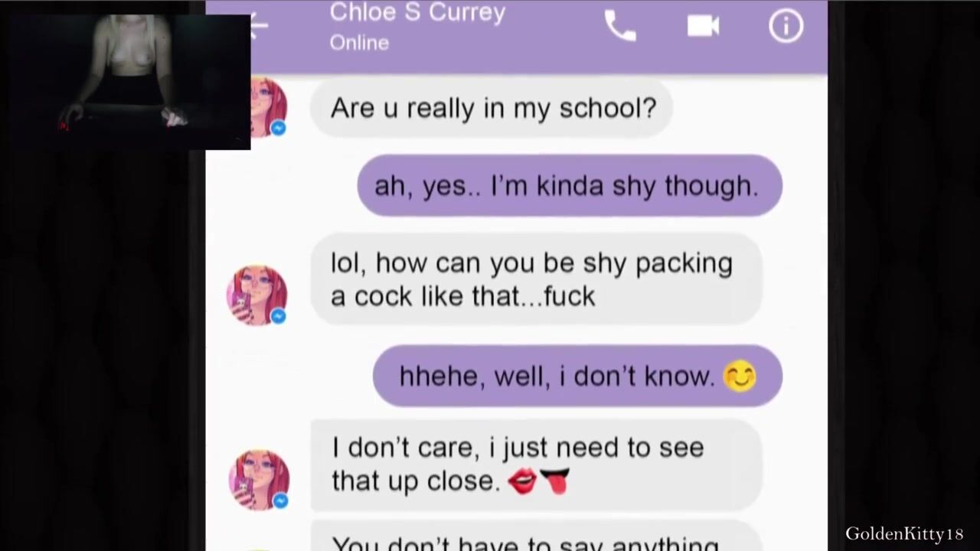This screenshot has width=980, height=551.
Task: Start a video call with the camera icon
Action: pyautogui.click(x=703, y=26)
